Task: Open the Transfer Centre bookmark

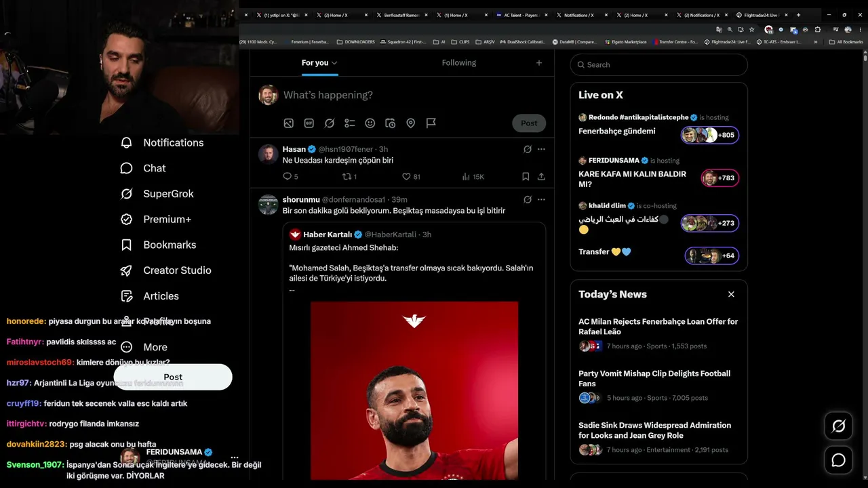Action: [676, 42]
